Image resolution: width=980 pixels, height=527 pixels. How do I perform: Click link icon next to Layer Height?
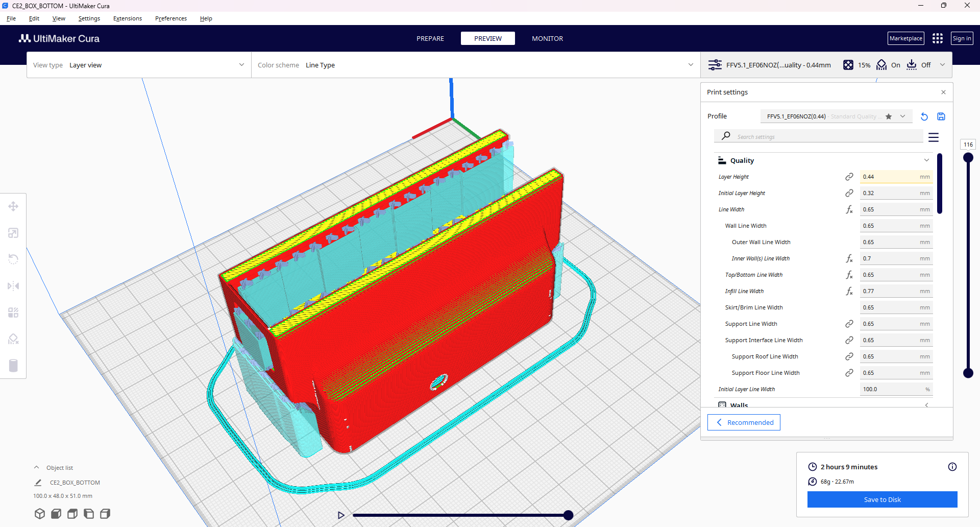pos(849,177)
